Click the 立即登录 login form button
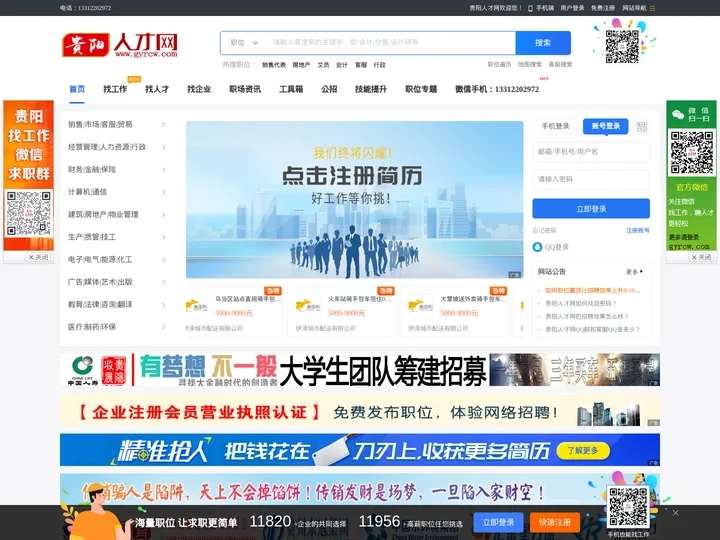Viewport: 720px width, 540px height. [591, 209]
